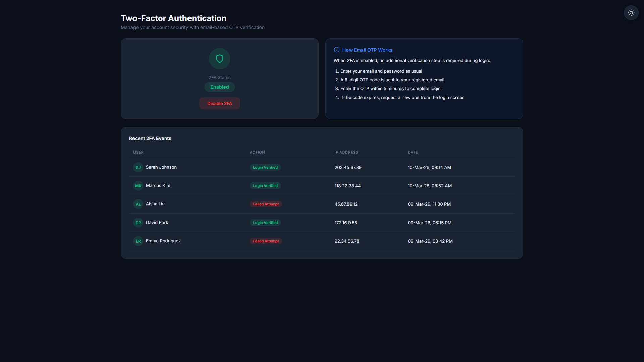Select the name Marcus Kim
Image resolution: width=644 pixels, height=362 pixels.
click(x=158, y=185)
